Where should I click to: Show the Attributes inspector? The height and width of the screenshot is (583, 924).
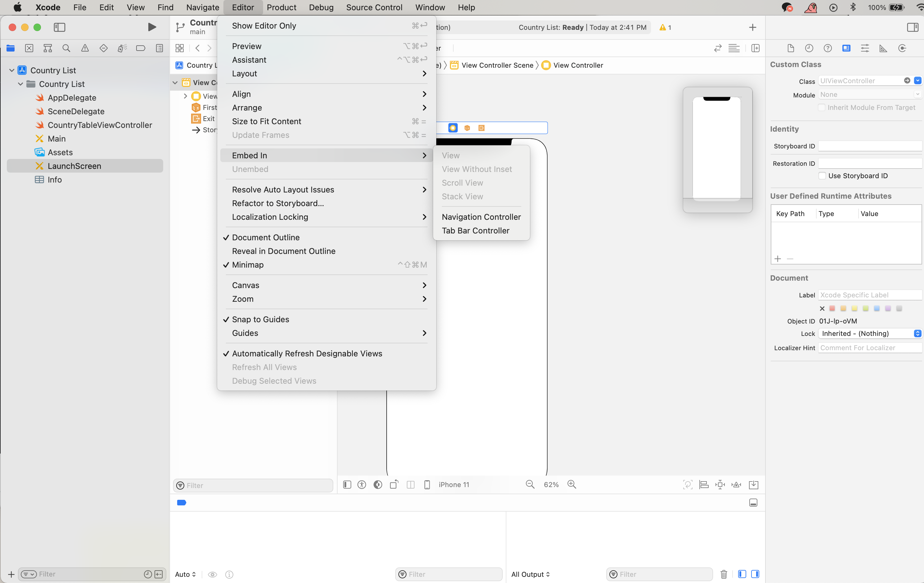pos(865,48)
